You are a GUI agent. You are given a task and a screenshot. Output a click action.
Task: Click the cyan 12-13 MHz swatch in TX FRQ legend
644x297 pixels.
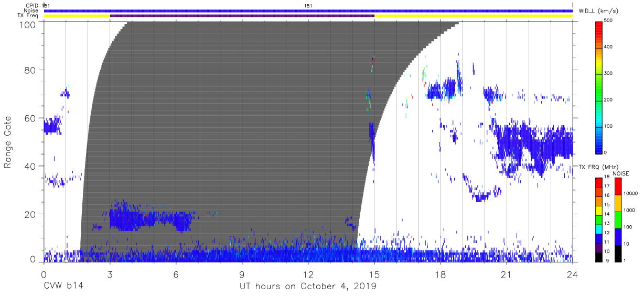coord(599,229)
